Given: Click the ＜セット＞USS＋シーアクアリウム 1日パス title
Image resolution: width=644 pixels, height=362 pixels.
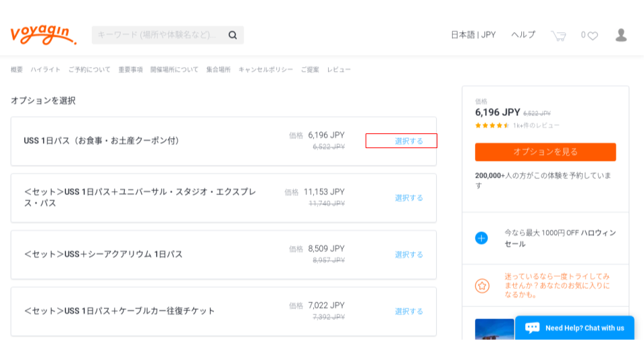Looking at the screenshot, I should 103,255.
